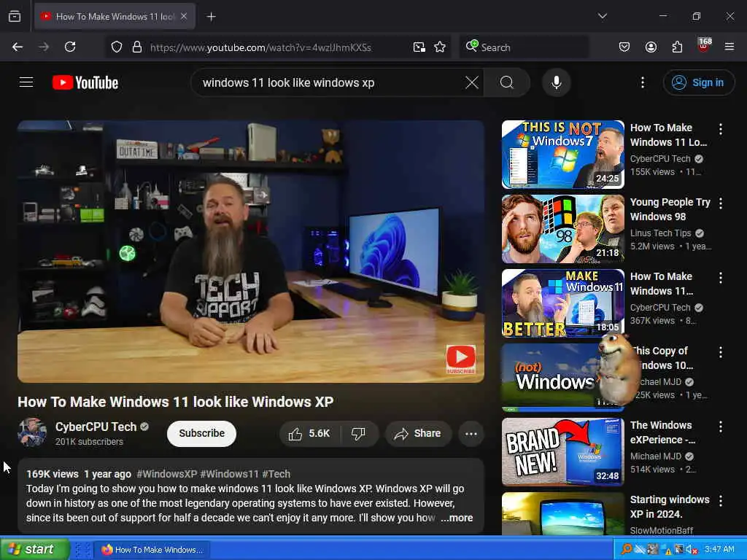Viewport: 747px width, 560px height.
Task: Open the Linus Tech Tips channel name
Action: [660, 233]
